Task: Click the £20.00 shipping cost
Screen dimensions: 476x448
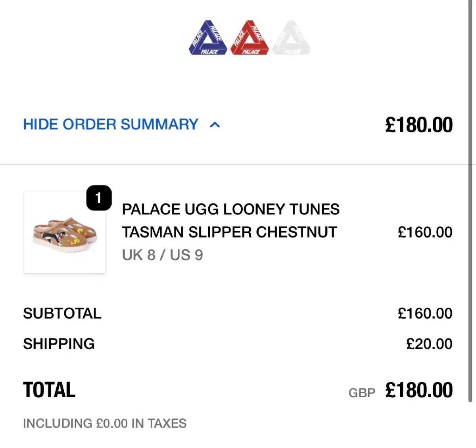Action: pos(429,344)
